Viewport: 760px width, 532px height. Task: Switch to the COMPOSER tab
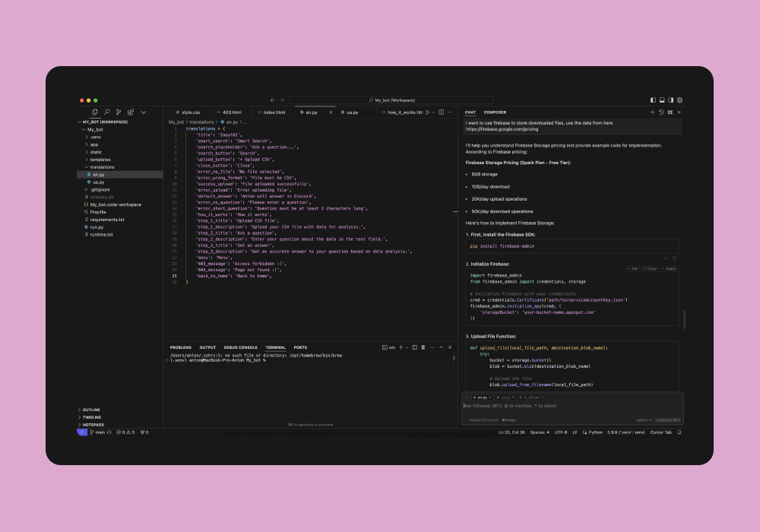click(495, 112)
